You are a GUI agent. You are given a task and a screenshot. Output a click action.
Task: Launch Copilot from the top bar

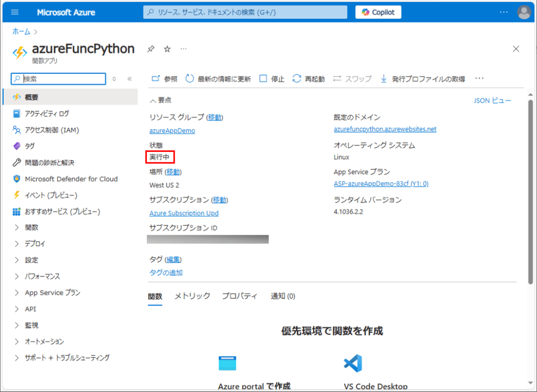tap(378, 12)
